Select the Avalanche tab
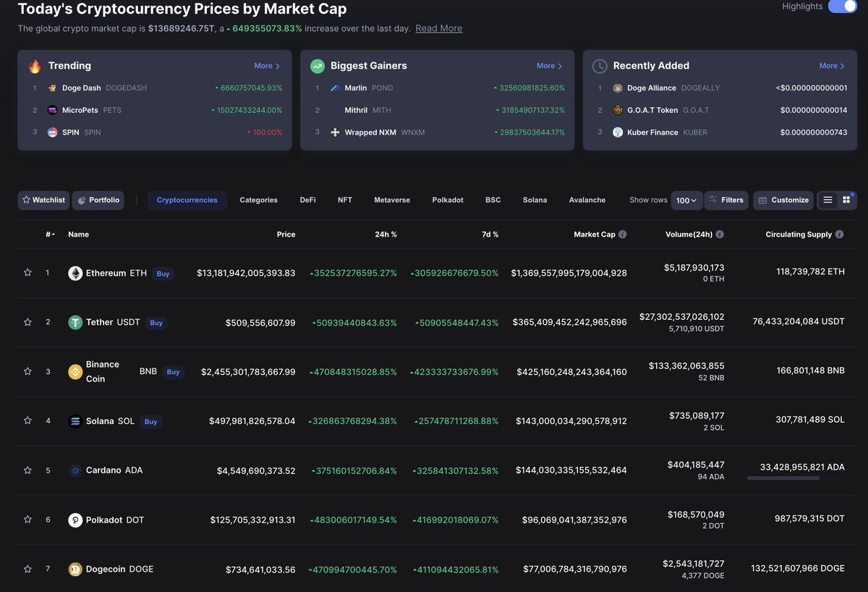 (x=587, y=200)
